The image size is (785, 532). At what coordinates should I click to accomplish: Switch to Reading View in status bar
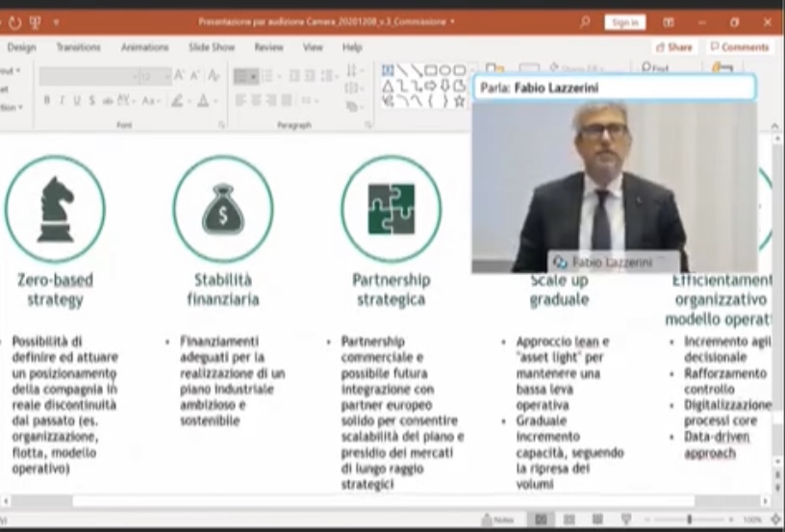point(596,519)
